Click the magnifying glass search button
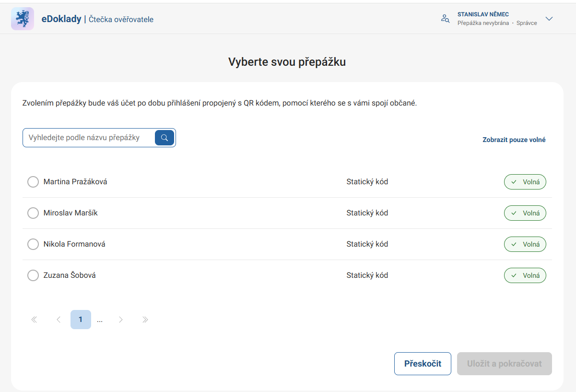Image resolution: width=576 pixels, height=392 pixels. point(165,138)
